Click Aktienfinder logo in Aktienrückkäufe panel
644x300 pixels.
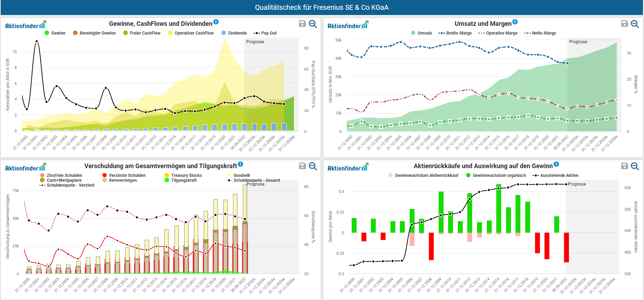(348, 168)
